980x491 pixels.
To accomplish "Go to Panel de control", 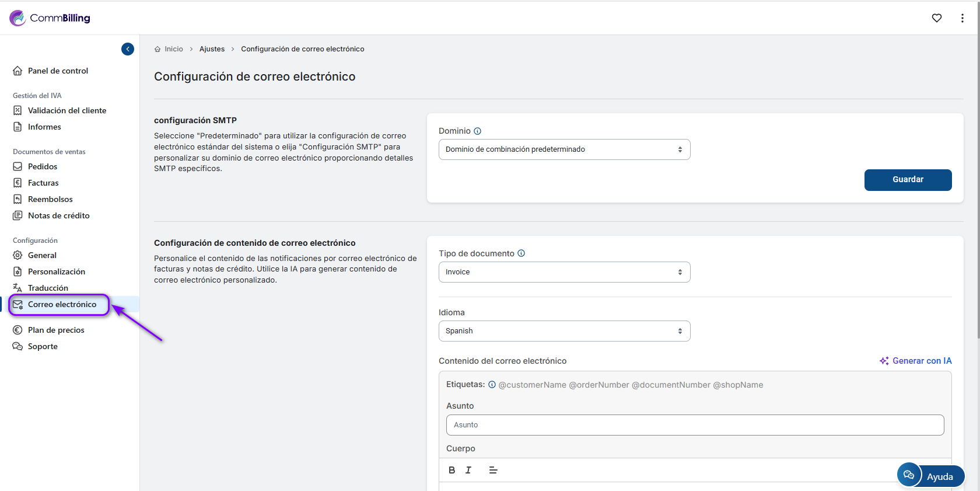I will pyautogui.click(x=58, y=71).
